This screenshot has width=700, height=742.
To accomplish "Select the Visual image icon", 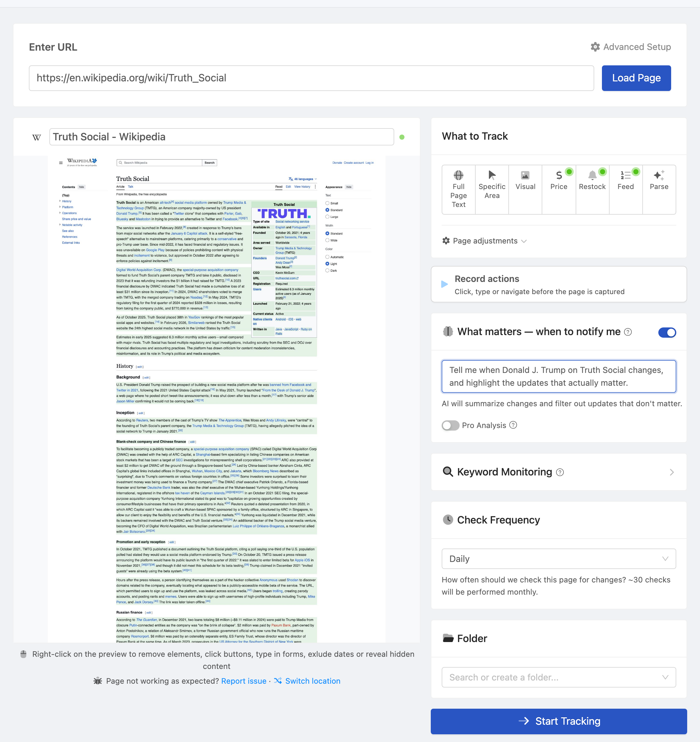I will tap(525, 175).
